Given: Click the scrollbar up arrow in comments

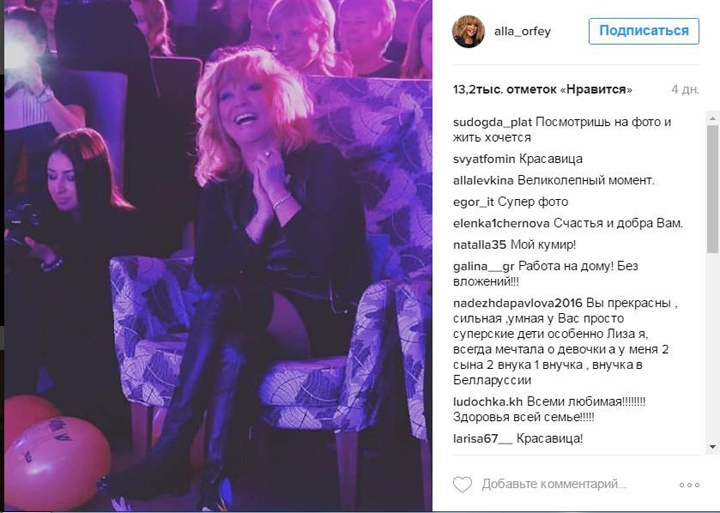Looking at the screenshot, I should point(713,119).
